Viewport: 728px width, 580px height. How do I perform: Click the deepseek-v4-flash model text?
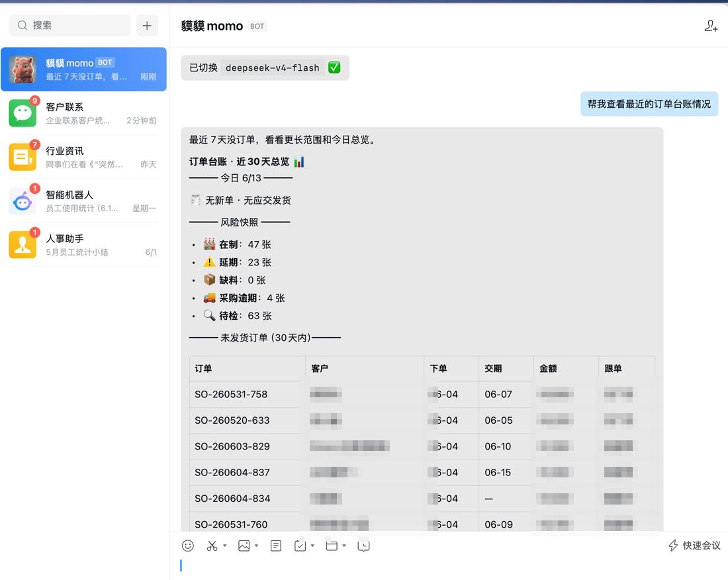pos(273,68)
